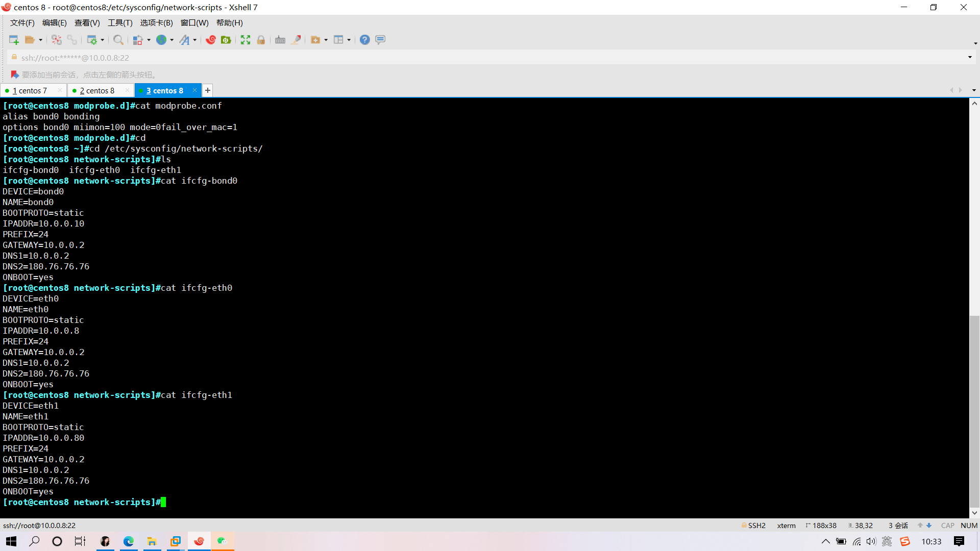Switch to the '1 centos 7' tab
The height and width of the screenshot is (551, 980).
click(x=30, y=91)
